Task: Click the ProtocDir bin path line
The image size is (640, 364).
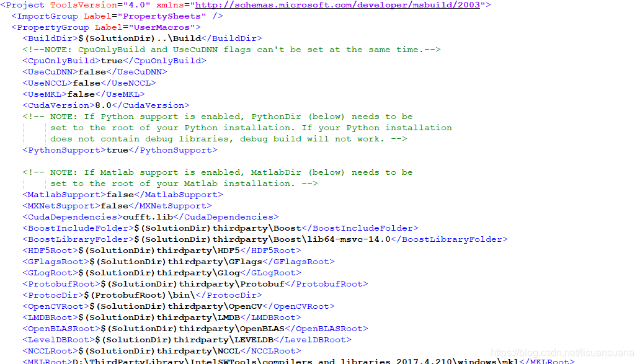Action: pos(143,295)
